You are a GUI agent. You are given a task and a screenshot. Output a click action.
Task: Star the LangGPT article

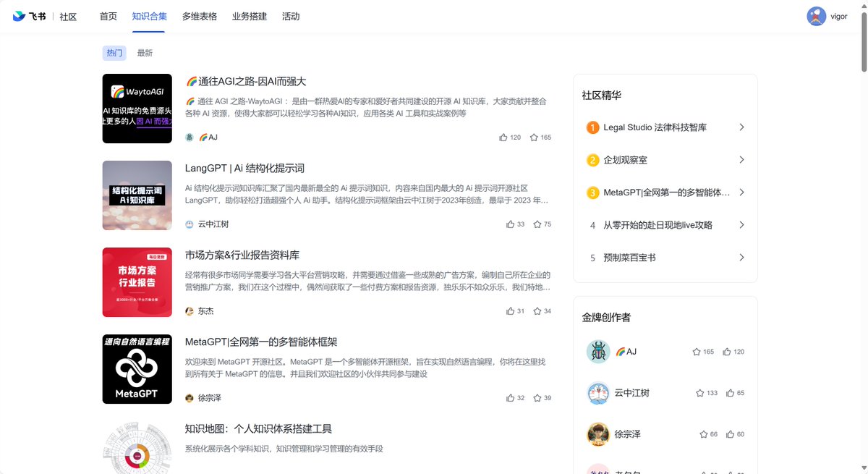coord(537,224)
